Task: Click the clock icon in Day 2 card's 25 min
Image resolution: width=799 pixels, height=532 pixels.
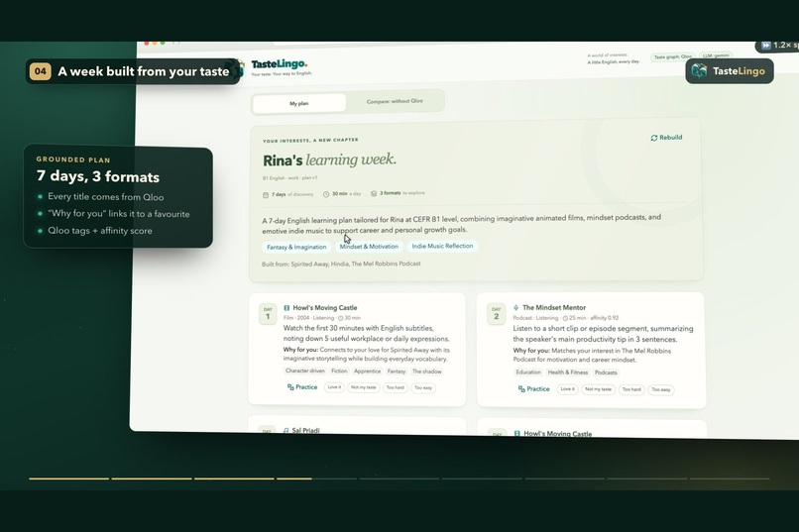Action: [565, 318]
